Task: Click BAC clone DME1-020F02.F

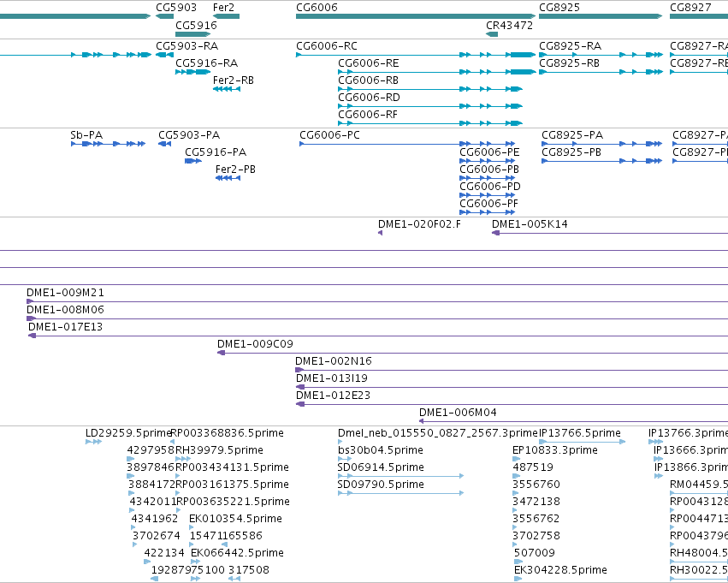Action: (x=380, y=233)
